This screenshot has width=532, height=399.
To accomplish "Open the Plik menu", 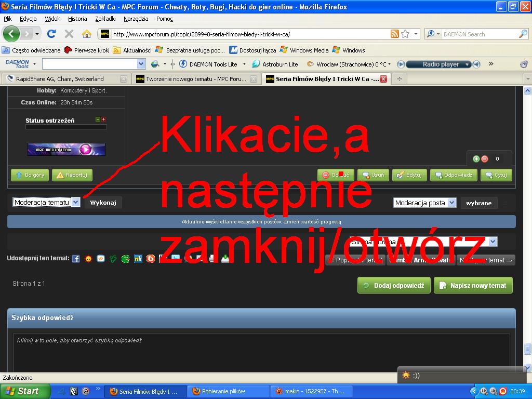I will [8, 19].
